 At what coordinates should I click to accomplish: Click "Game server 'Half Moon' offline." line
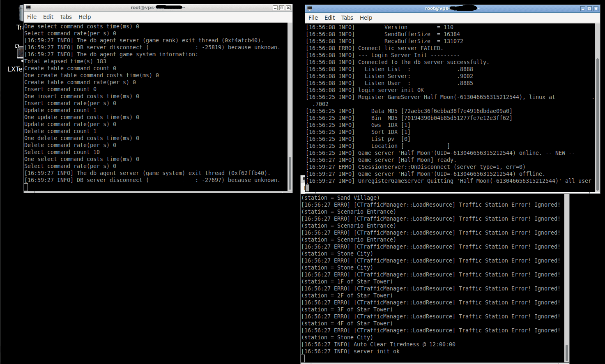click(426, 174)
